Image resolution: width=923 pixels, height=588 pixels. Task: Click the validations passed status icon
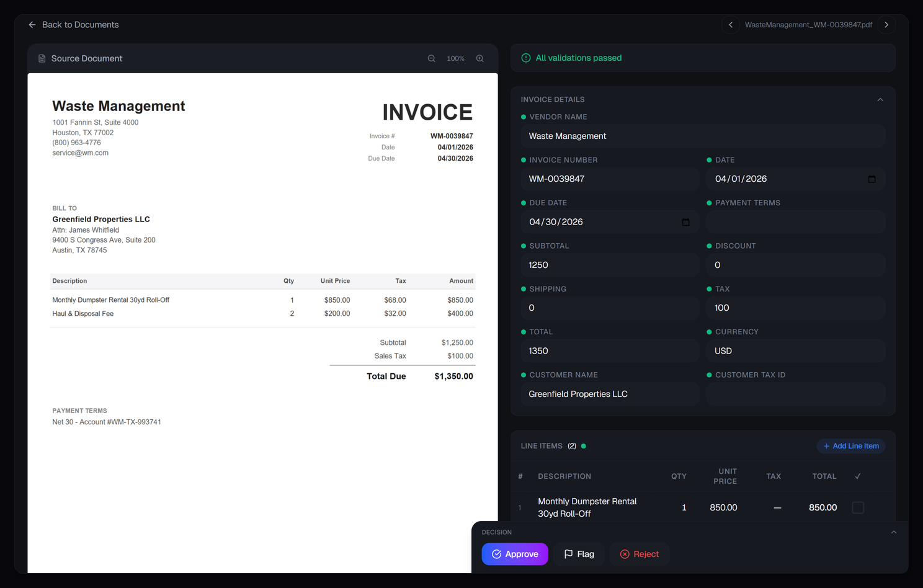[526, 58]
